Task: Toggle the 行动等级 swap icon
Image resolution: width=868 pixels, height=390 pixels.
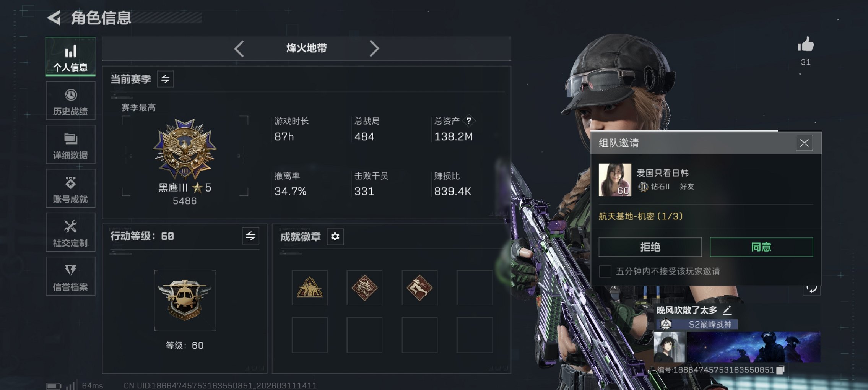Action: [250, 236]
